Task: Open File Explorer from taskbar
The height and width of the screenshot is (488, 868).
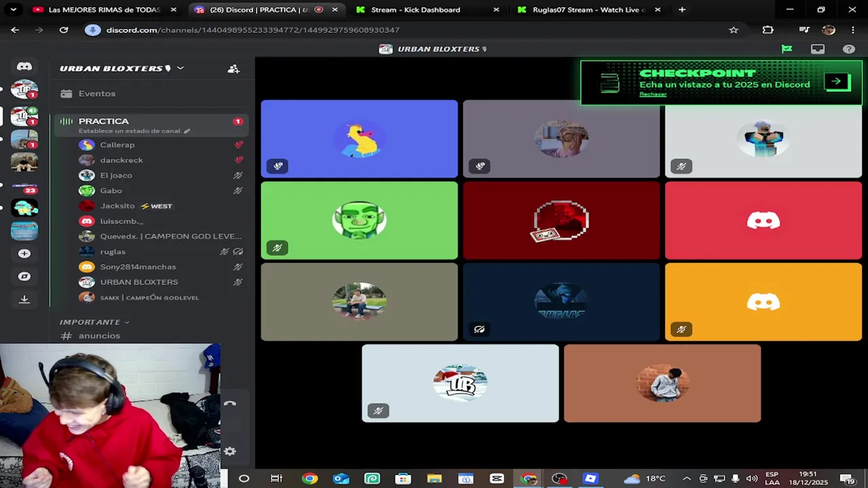Action: 434,479
